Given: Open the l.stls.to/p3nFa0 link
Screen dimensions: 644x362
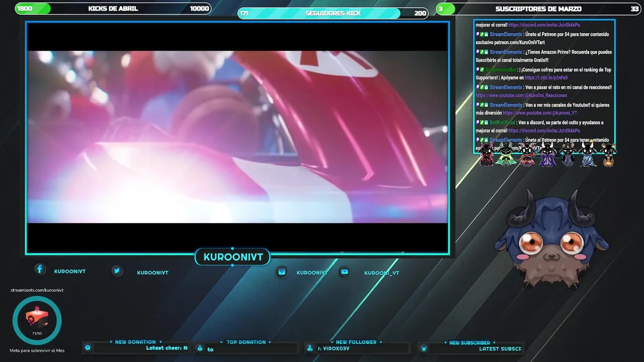Looking at the screenshot, I should click(546, 78).
